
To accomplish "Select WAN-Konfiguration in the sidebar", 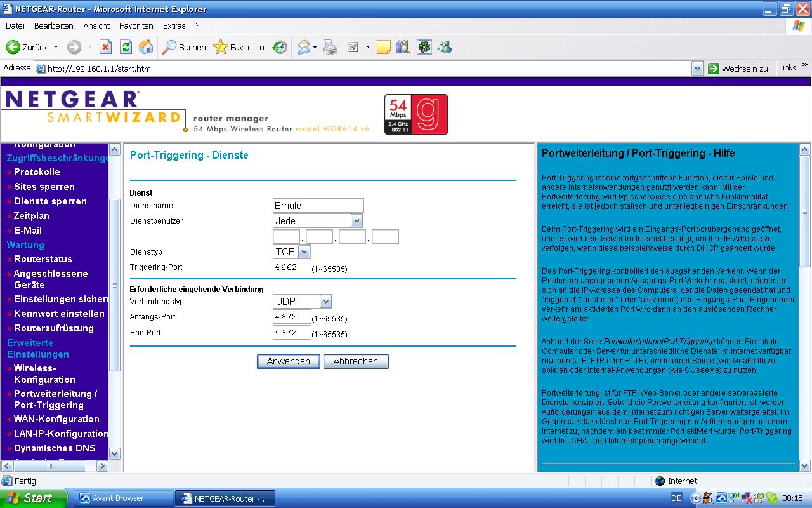I will click(x=56, y=419).
